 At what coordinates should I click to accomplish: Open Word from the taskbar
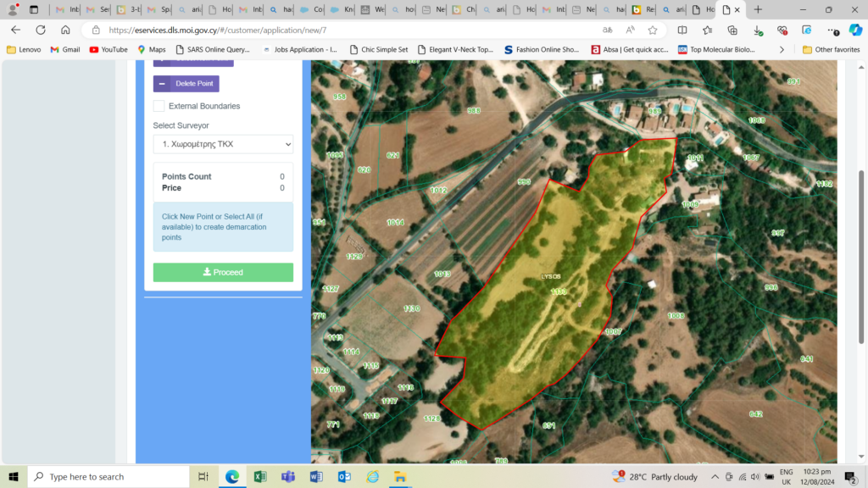click(x=316, y=476)
